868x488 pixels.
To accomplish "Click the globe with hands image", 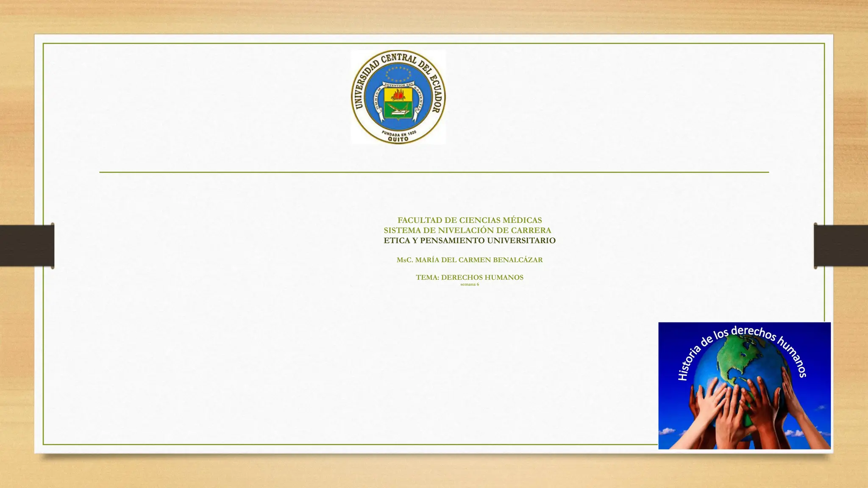I will point(744,385).
